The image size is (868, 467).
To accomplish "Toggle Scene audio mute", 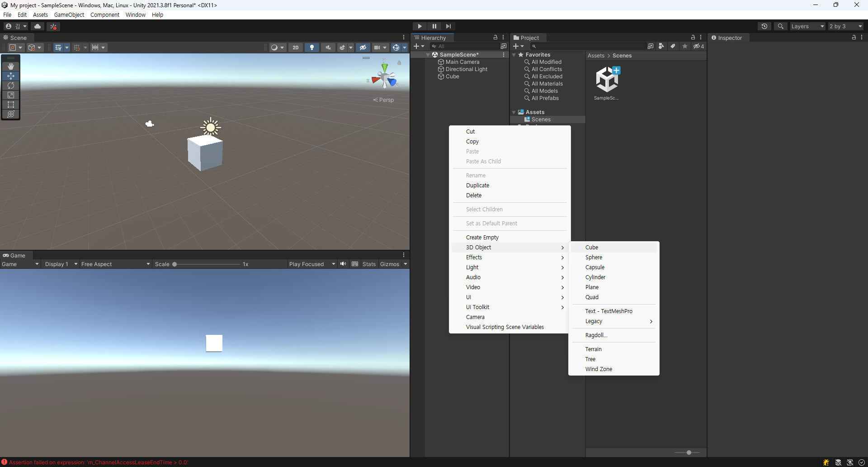I will tap(328, 48).
